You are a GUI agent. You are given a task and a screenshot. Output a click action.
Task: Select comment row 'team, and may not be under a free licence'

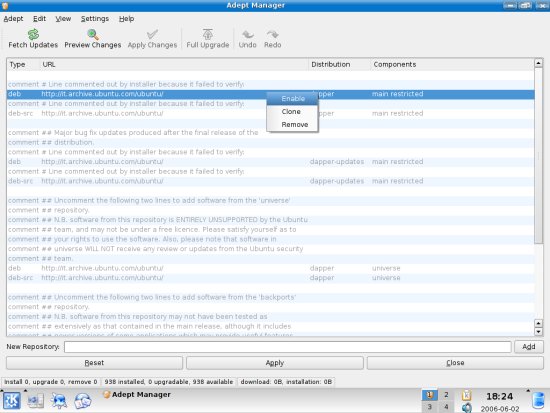[270, 229]
